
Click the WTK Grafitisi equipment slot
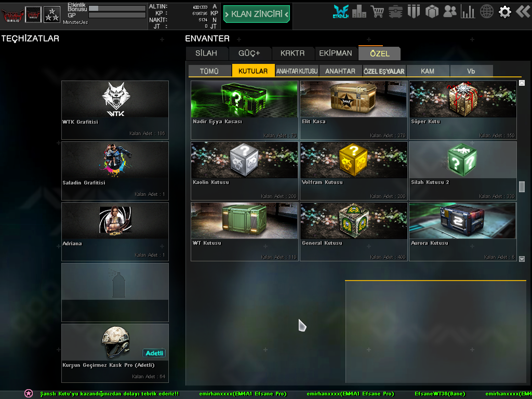[x=115, y=110]
